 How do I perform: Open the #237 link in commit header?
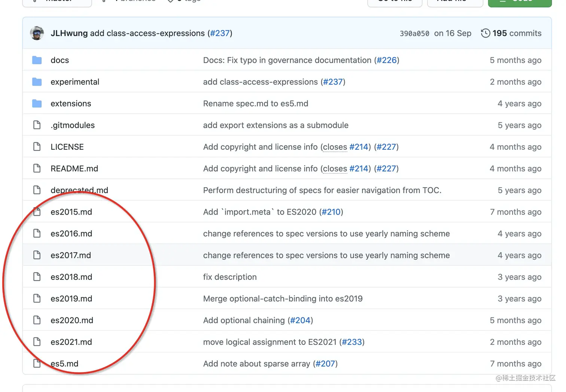click(x=220, y=33)
